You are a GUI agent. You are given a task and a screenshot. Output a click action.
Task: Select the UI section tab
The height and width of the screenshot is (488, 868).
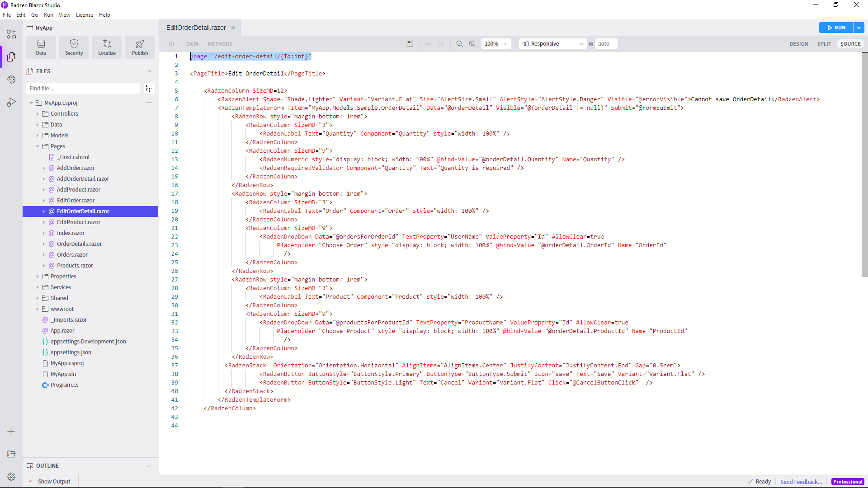[172, 44]
